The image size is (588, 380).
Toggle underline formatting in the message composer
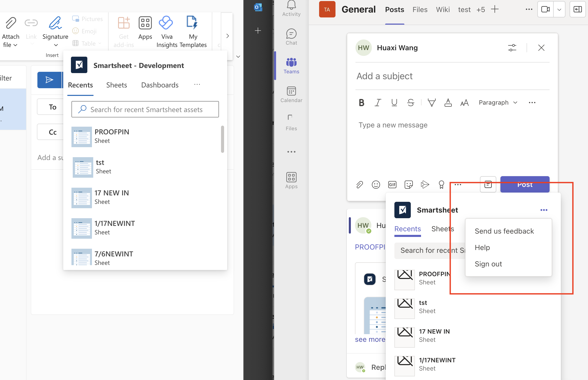point(394,102)
